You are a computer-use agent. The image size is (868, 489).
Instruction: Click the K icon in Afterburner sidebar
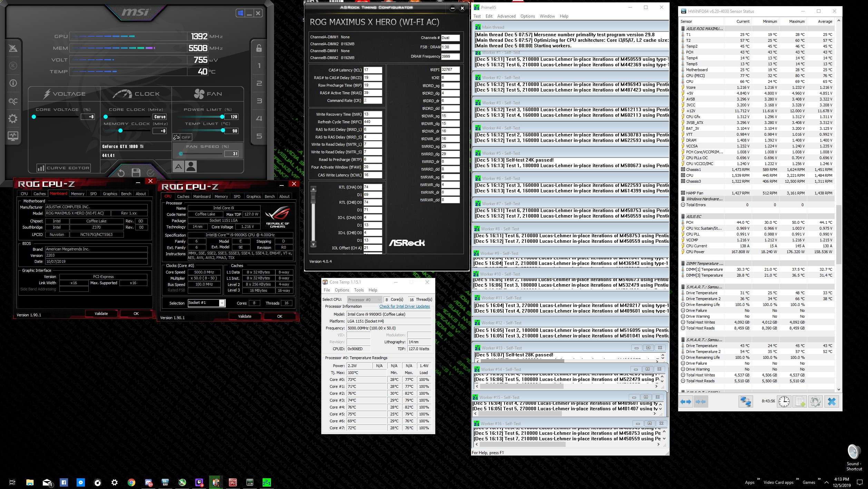[x=13, y=66]
